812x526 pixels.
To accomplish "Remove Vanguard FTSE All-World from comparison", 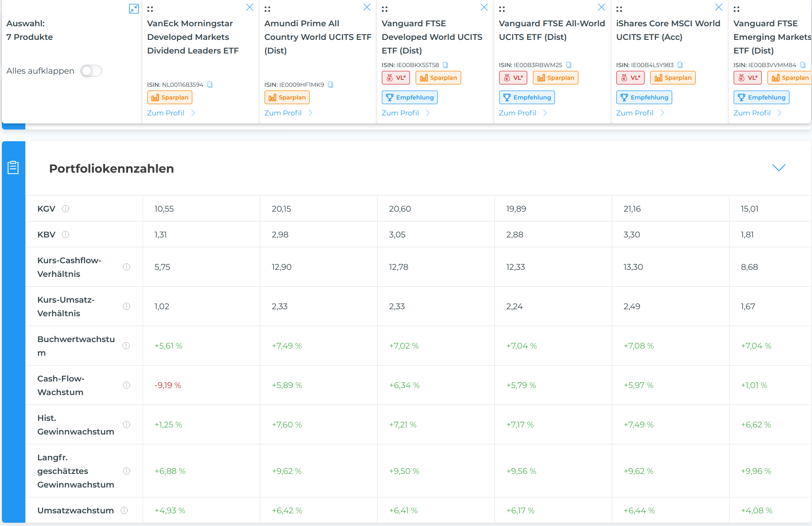I will 601,8.
